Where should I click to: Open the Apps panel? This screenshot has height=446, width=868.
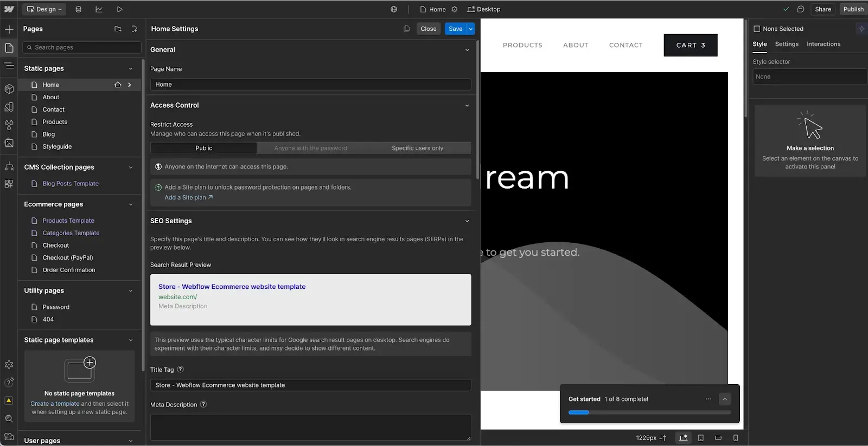9,184
